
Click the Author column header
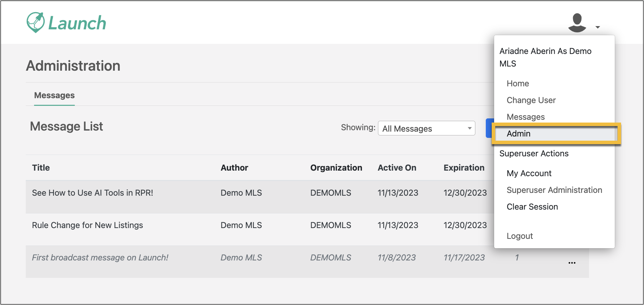click(234, 168)
